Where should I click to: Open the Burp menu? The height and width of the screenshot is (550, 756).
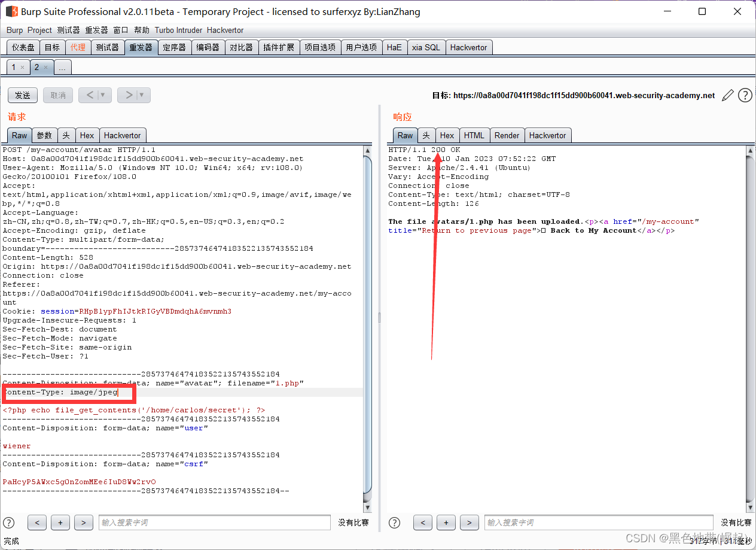tap(14, 30)
